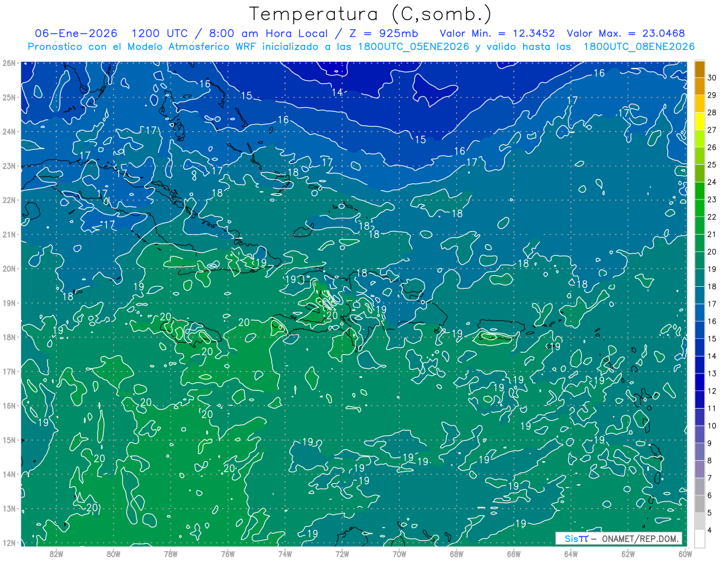The image size is (728, 562).
Task: Click the '80W' longitude axis label
Action: click(113, 554)
